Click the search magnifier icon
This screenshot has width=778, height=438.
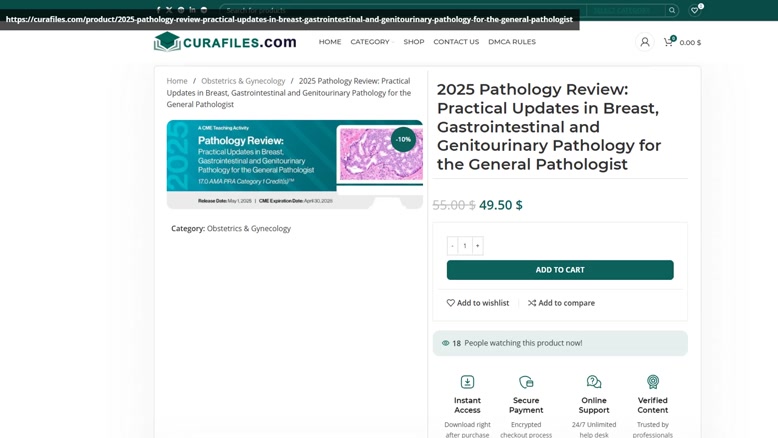[x=672, y=10]
